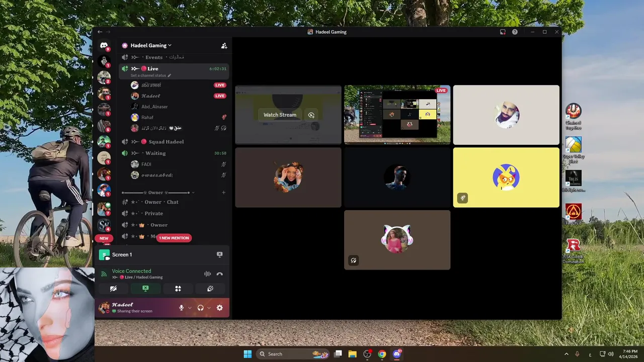This screenshot has height=362, width=644.
Task: Click the red NEW badge in server list
Action: [104, 238]
